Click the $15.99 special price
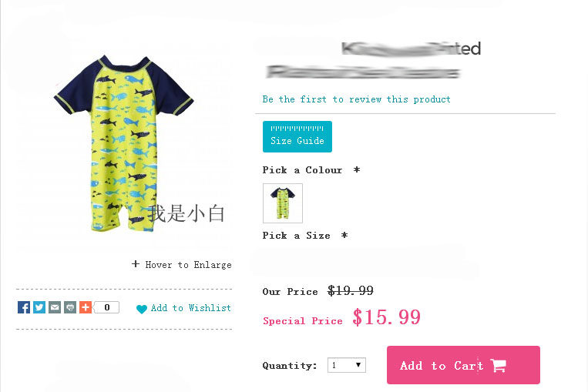This screenshot has width=588, height=392. [387, 317]
